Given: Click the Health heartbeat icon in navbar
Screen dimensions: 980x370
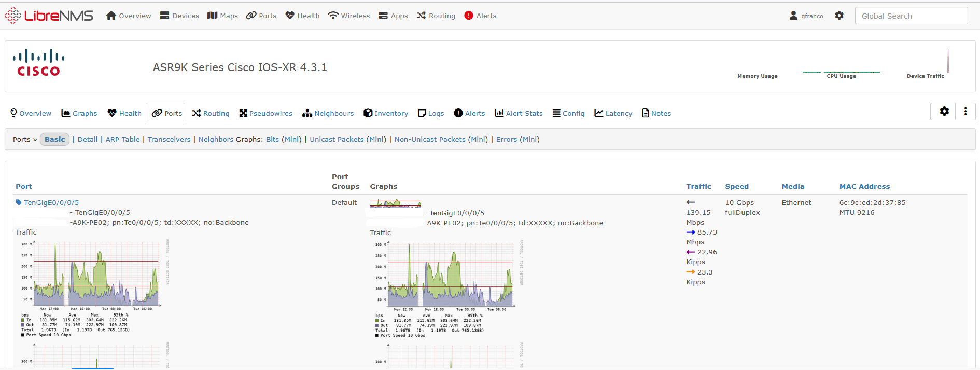Looking at the screenshot, I should tap(290, 16).
